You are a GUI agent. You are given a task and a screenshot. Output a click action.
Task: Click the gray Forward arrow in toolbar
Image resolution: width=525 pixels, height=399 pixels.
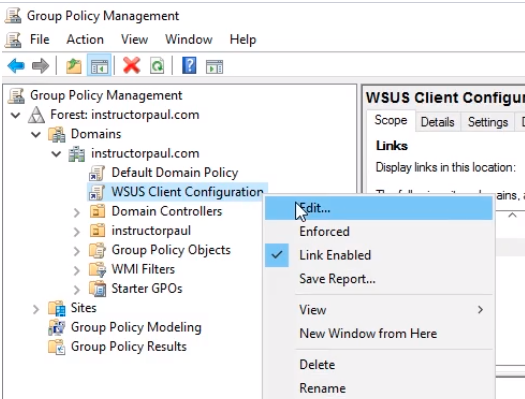click(x=40, y=66)
